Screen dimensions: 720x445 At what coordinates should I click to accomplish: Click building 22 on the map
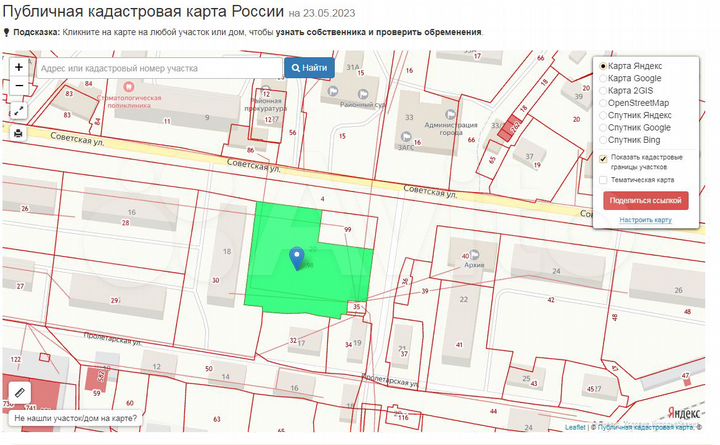click(464, 299)
